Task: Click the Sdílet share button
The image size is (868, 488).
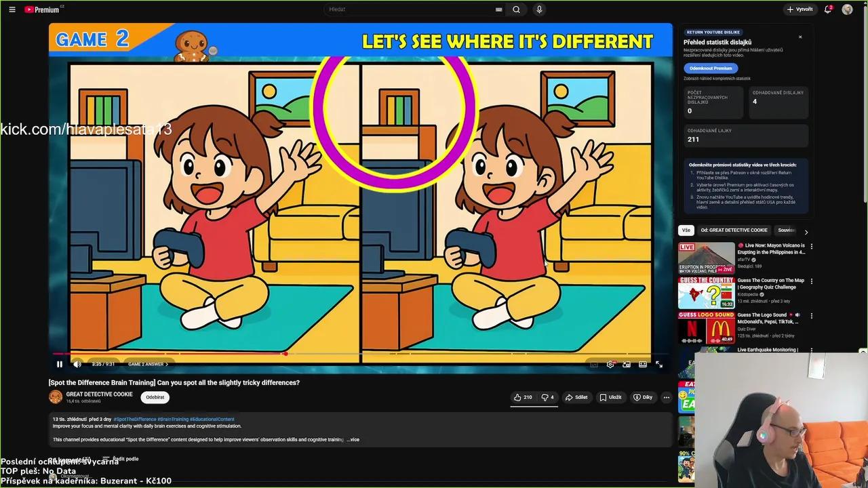Action: pos(577,397)
